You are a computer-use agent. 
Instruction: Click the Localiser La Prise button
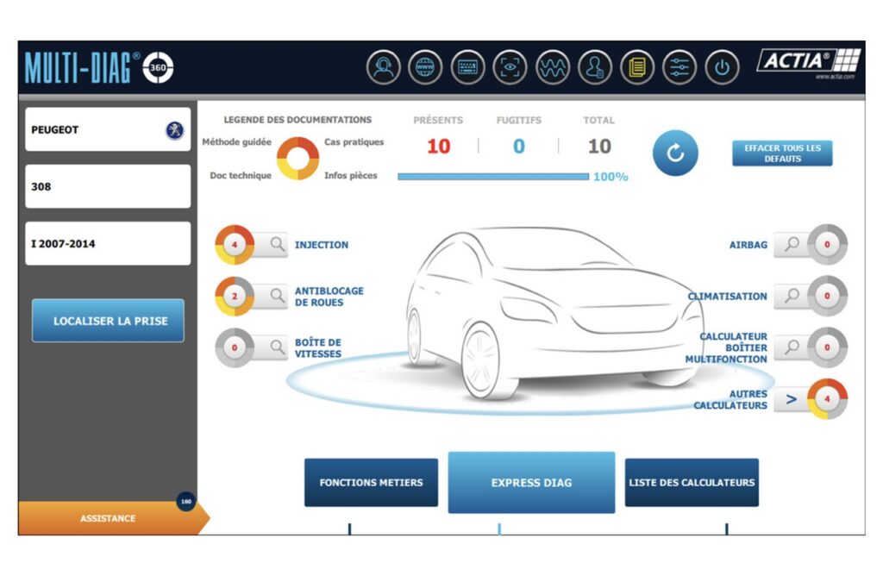tap(108, 321)
